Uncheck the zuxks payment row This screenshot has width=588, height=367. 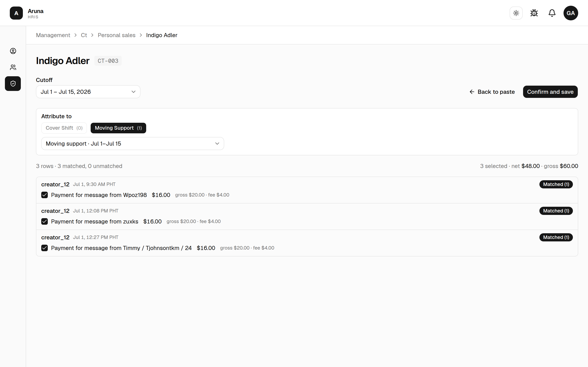point(45,221)
